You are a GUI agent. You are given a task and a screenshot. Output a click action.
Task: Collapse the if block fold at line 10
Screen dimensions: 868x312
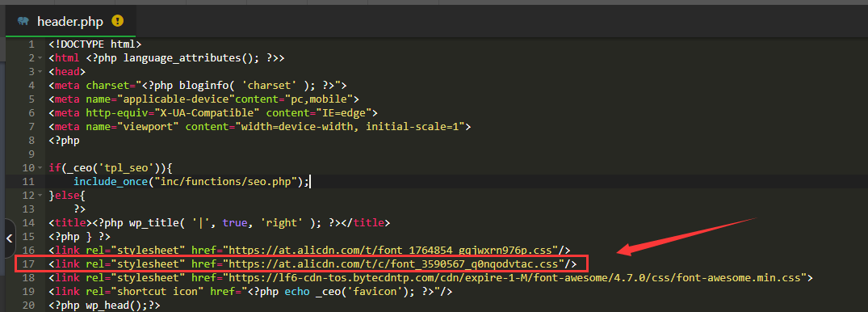[x=40, y=168]
